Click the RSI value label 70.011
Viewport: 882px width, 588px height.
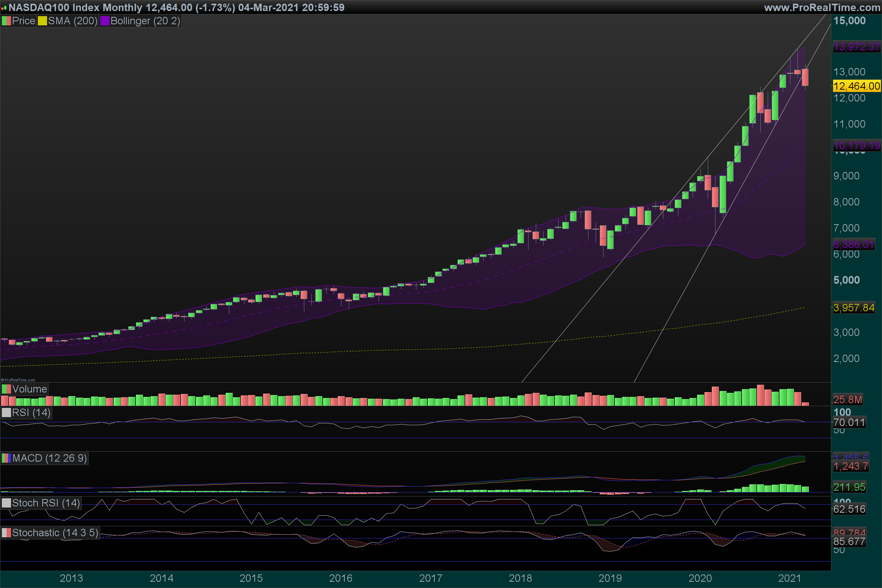[849, 423]
